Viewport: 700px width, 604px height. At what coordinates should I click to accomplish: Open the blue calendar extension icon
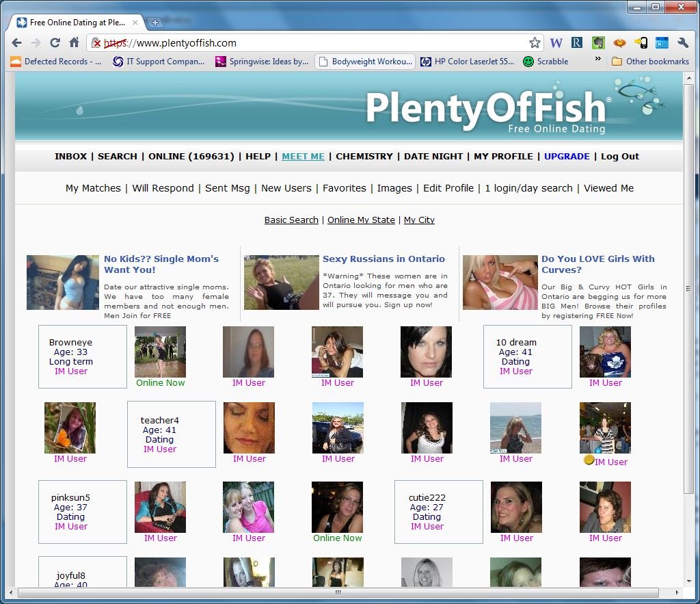coord(662,43)
